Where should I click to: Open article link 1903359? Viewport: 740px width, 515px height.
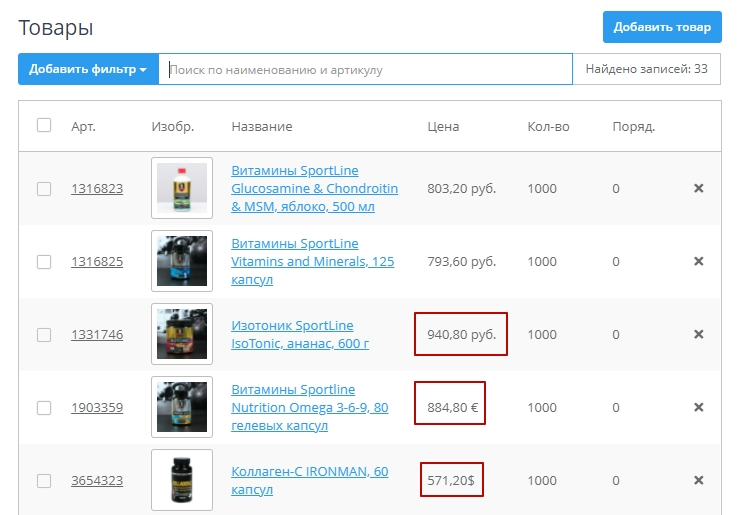tap(97, 408)
